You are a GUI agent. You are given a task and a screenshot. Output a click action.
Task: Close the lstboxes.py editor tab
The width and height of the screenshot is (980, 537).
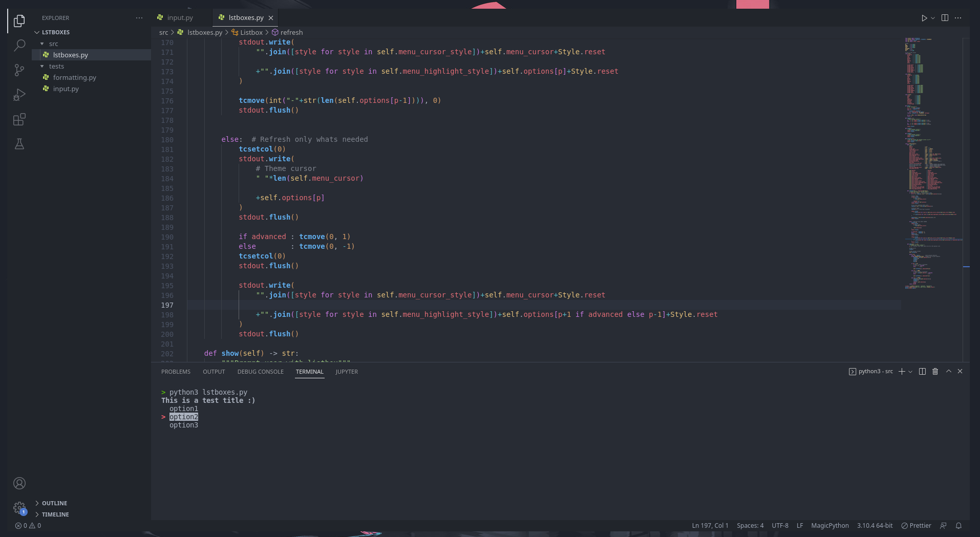271,18
